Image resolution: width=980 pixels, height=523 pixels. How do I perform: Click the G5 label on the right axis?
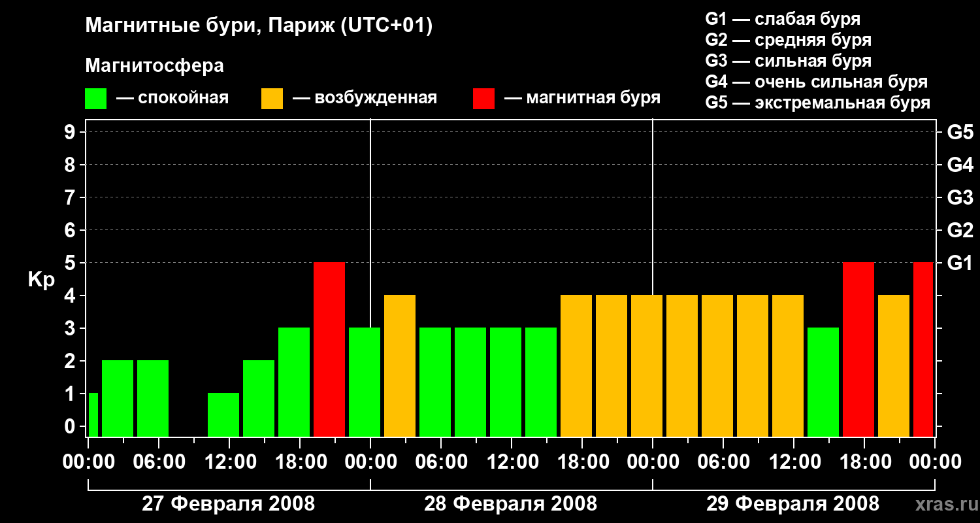(960, 132)
